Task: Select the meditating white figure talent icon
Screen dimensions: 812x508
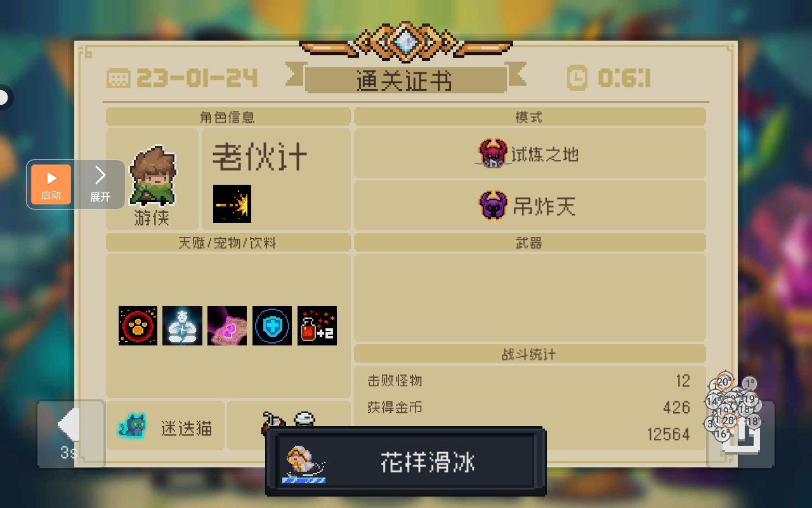Action: point(182,326)
